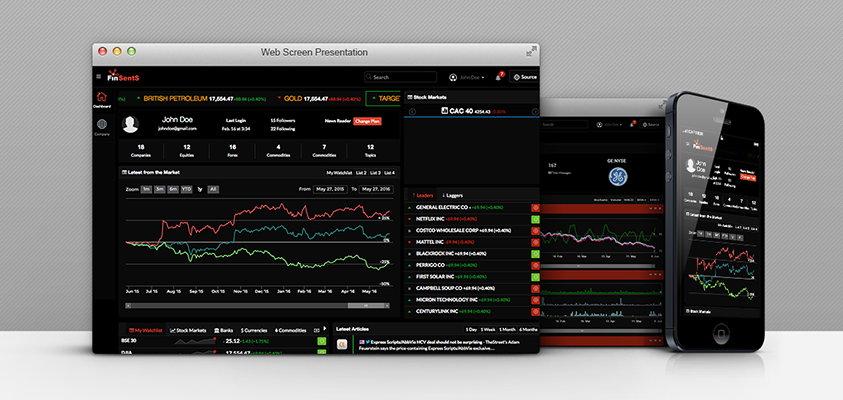Toggle the All zoom range option
Screen dimensions: 843x400
click(213, 188)
